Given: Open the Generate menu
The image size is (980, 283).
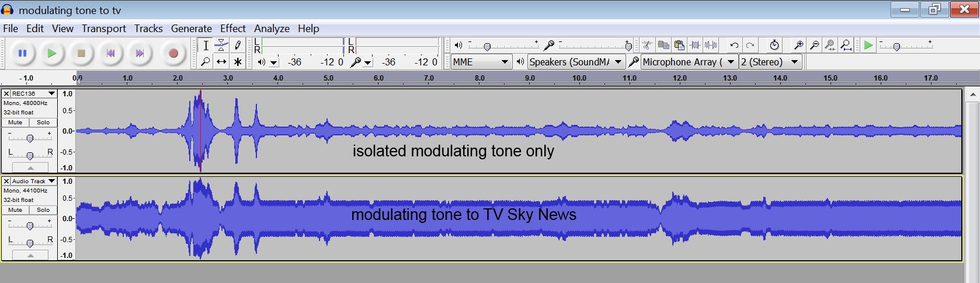Looking at the screenshot, I should tap(191, 28).
